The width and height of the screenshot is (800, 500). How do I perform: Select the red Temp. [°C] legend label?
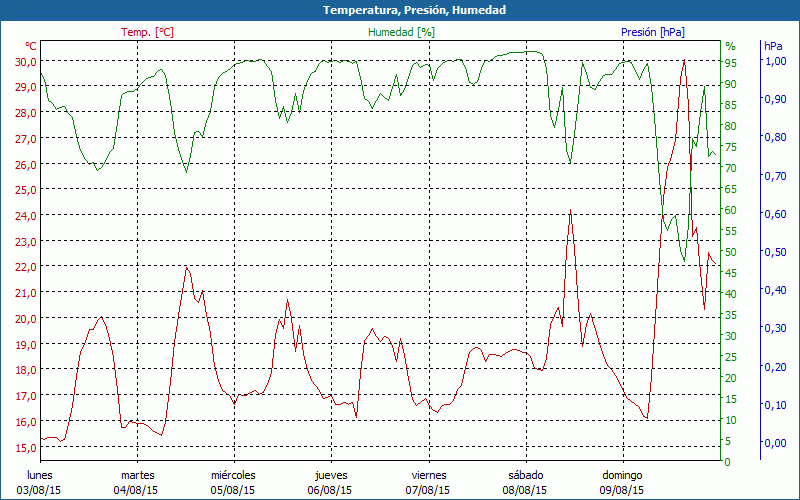pos(147,32)
